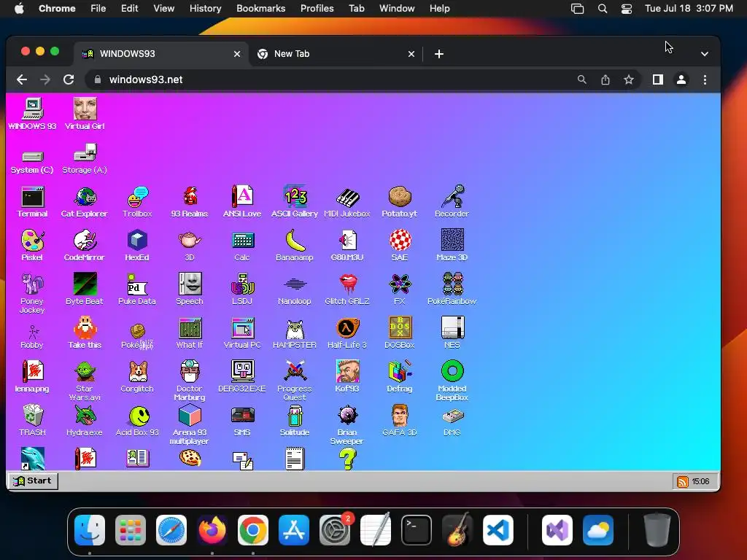Open ASCII Gallery icon
The height and width of the screenshot is (560, 747).
(295, 202)
